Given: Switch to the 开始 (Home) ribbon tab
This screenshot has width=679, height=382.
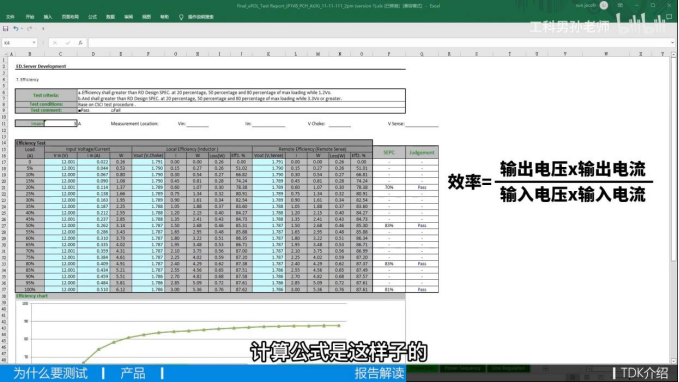Looking at the screenshot, I should click(29, 17).
